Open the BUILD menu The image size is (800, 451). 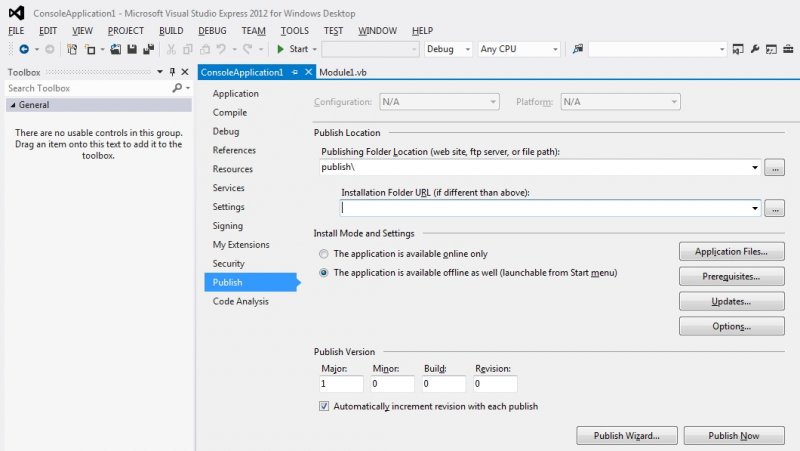click(x=171, y=31)
